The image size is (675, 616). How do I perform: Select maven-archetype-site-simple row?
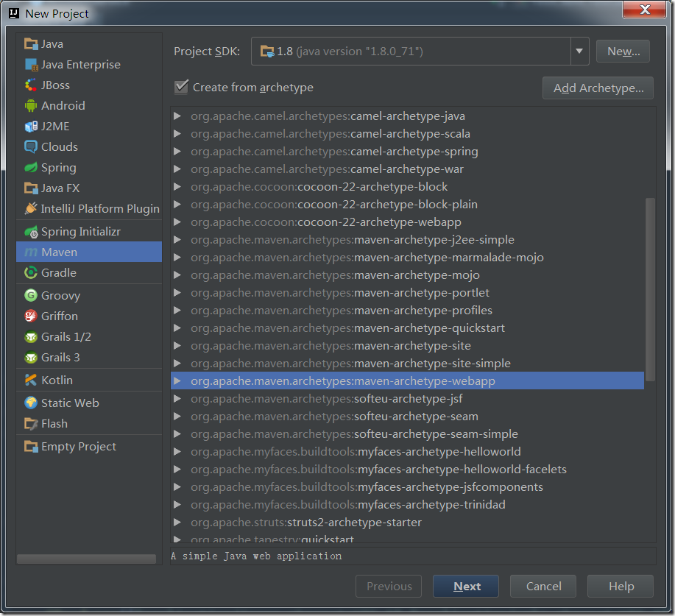click(x=407, y=363)
